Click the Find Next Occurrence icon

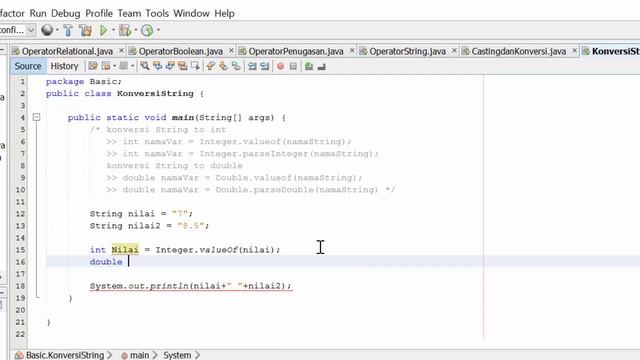point(170,66)
